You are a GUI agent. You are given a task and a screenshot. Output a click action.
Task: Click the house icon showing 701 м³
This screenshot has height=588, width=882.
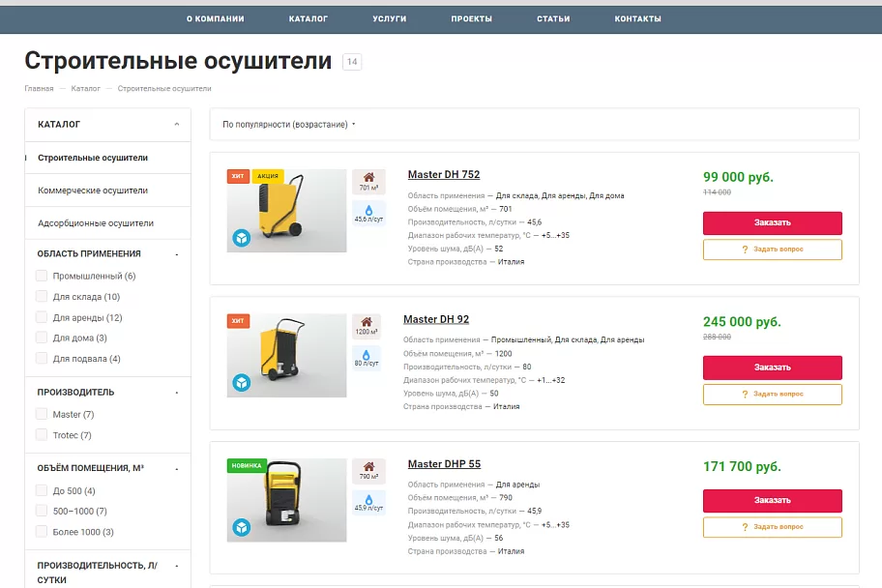(369, 182)
